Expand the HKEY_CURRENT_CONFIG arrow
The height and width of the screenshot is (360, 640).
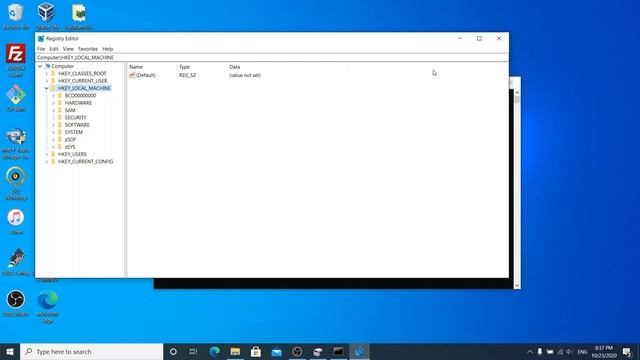click(47, 162)
